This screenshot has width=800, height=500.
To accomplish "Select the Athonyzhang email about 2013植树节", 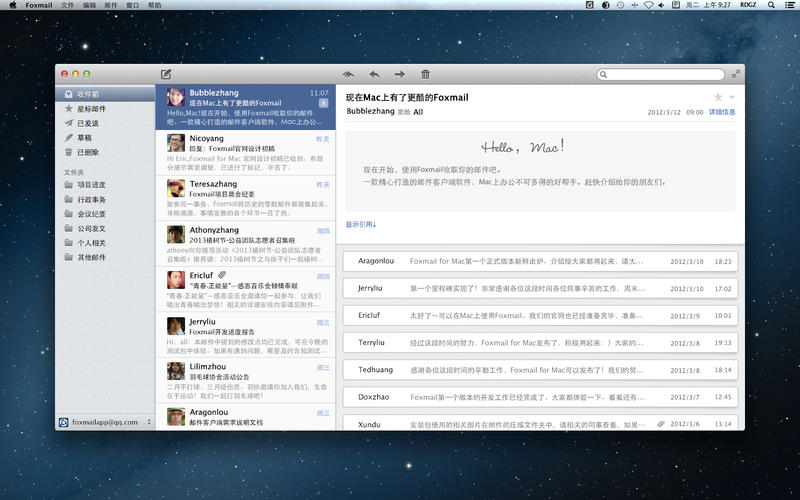I will pyautogui.click(x=245, y=244).
